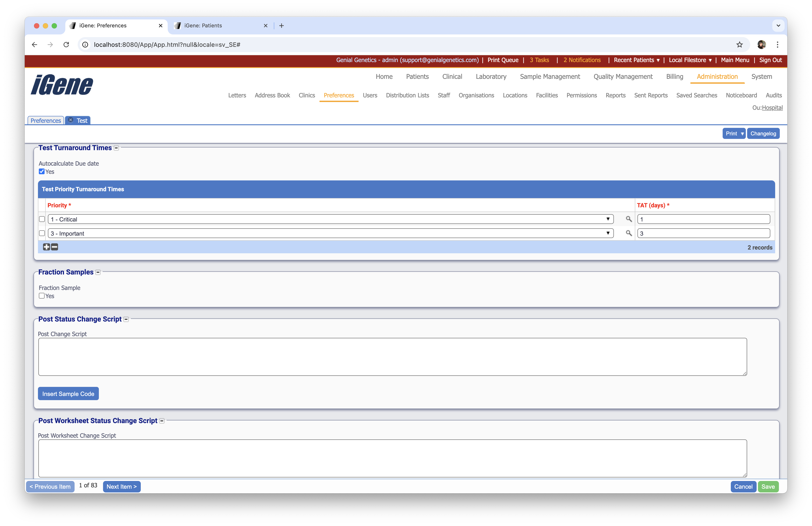Bookmark page with star icon

pyautogui.click(x=739, y=45)
